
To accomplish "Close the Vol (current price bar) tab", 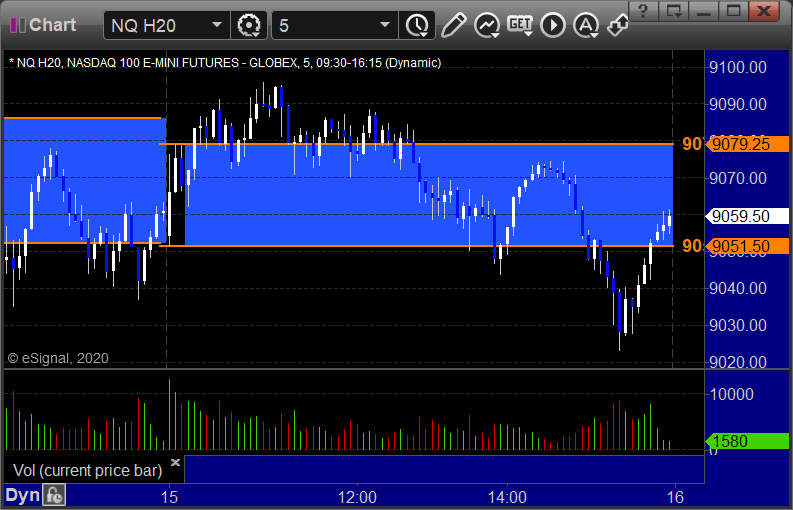I will click(175, 462).
